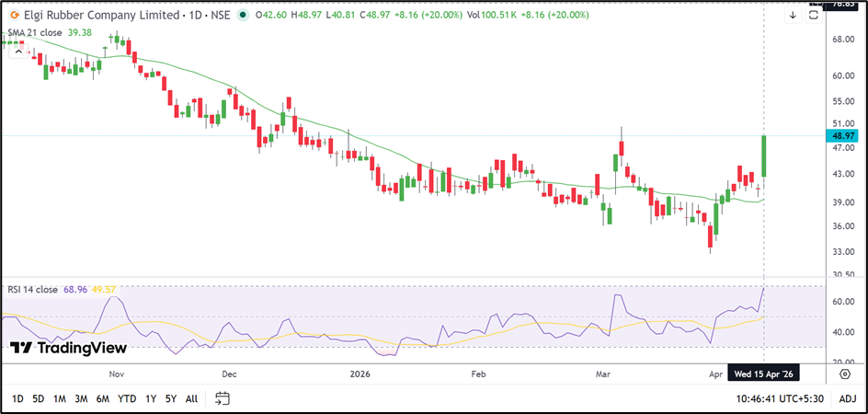Show the 5Y time range
The height and width of the screenshot is (414, 868).
click(x=171, y=398)
